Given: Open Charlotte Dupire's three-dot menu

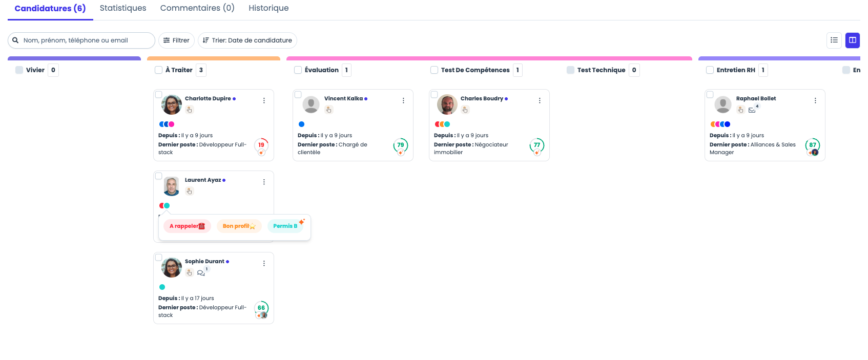Looking at the screenshot, I should point(264,101).
